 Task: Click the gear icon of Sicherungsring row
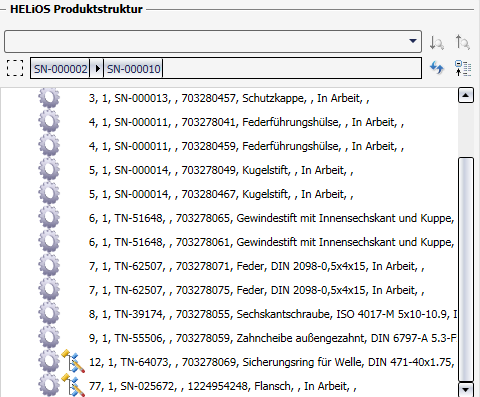click(x=49, y=362)
